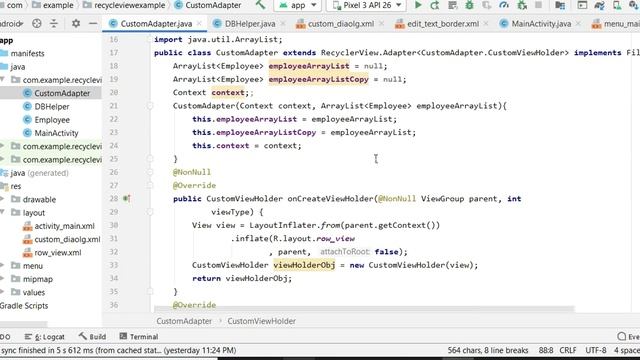Click the recycleviewexample breadcrumb in navigation bar
The image size is (640, 360).
124,5
